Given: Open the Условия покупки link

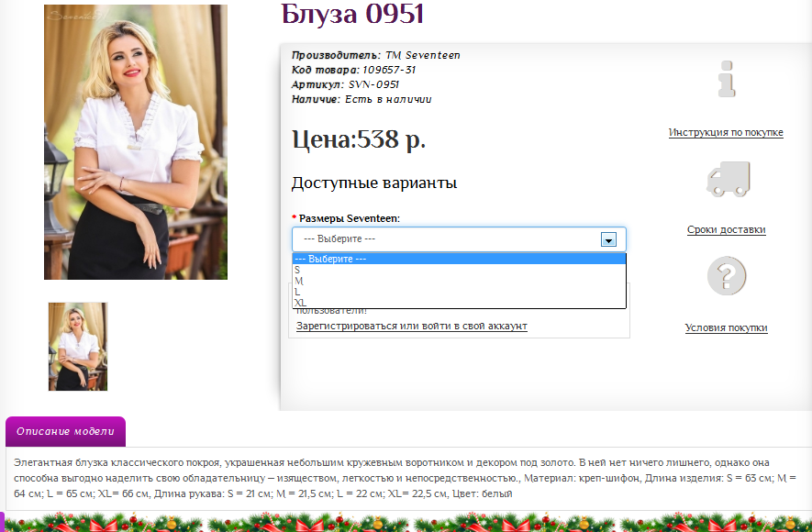Looking at the screenshot, I should pos(726,327).
